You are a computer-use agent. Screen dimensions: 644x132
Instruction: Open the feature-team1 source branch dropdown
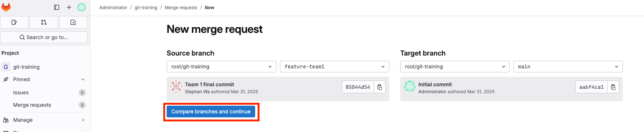(334, 67)
